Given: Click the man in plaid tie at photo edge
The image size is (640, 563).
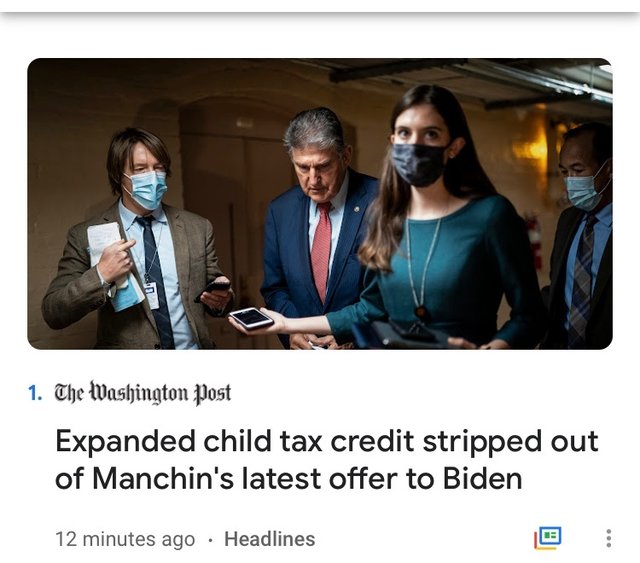Looking at the screenshot, I should [582, 237].
